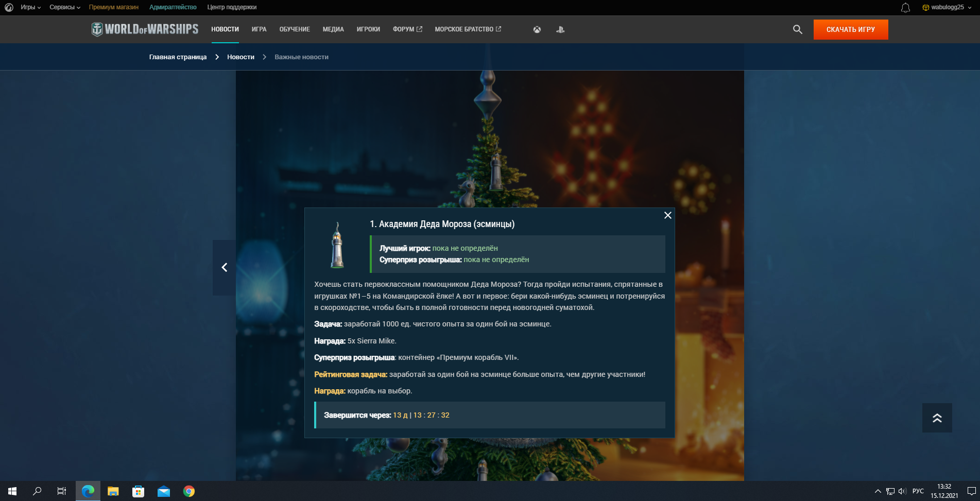Image resolution: width=980 pixels, height=501 pixels.
Task: Open the Windows Start menu
Action: pos(12,491)
